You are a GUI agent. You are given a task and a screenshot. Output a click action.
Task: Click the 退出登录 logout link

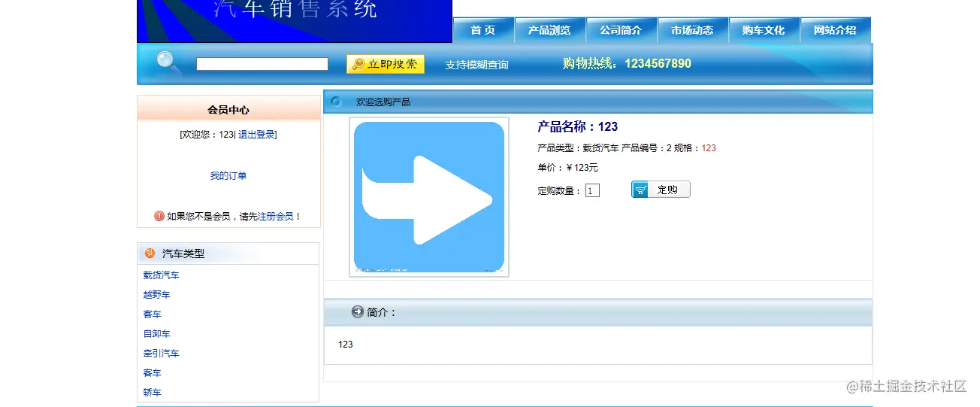256,135
